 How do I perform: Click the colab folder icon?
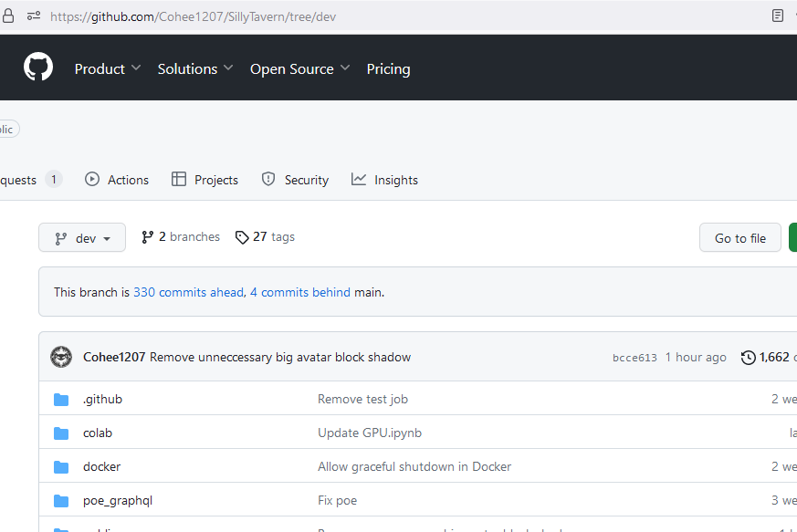(61, 433)
